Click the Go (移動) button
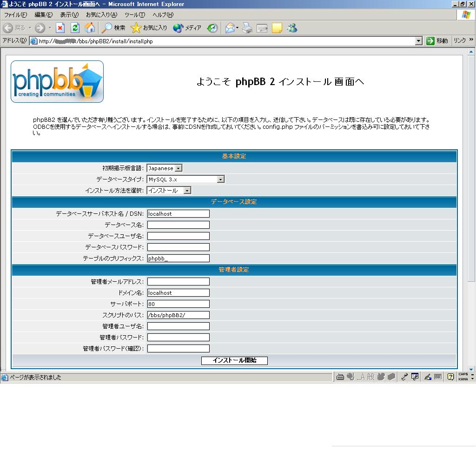This screenshot has width=476, height=451. pyautogui.click(x=437, y=41)
